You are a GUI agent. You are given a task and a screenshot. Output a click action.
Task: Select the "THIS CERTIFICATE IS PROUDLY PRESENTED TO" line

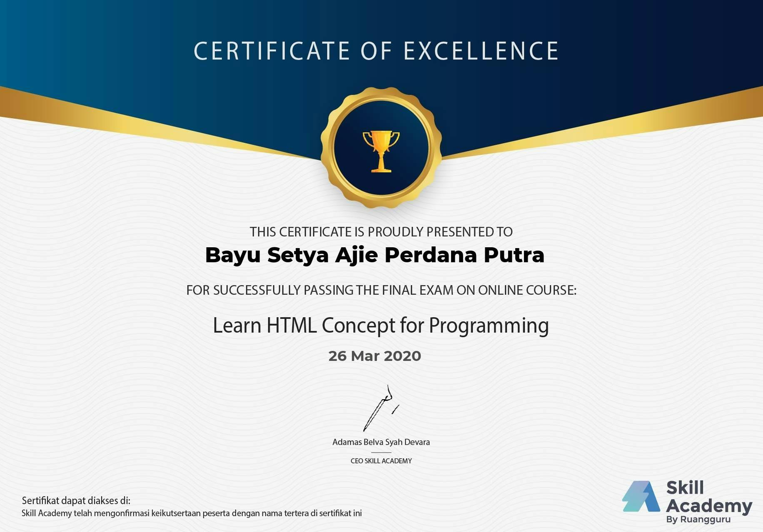pyautogui.click(x=381, y=232)
